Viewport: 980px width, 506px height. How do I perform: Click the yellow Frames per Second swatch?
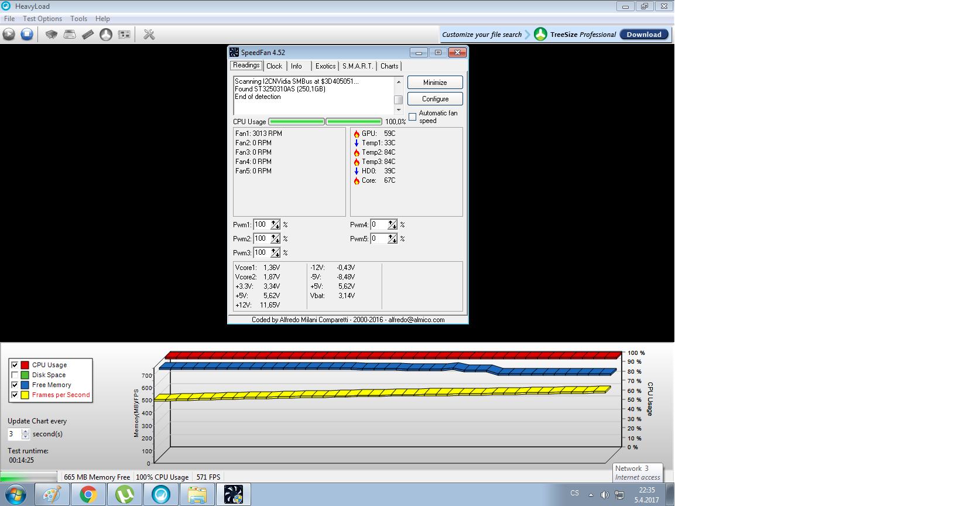click(x=25, y=395)
